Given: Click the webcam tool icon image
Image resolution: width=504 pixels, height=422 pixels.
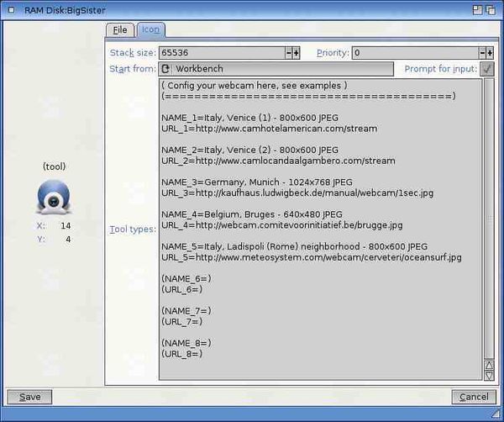Looking at the screenshot, I should pos(55,198).
